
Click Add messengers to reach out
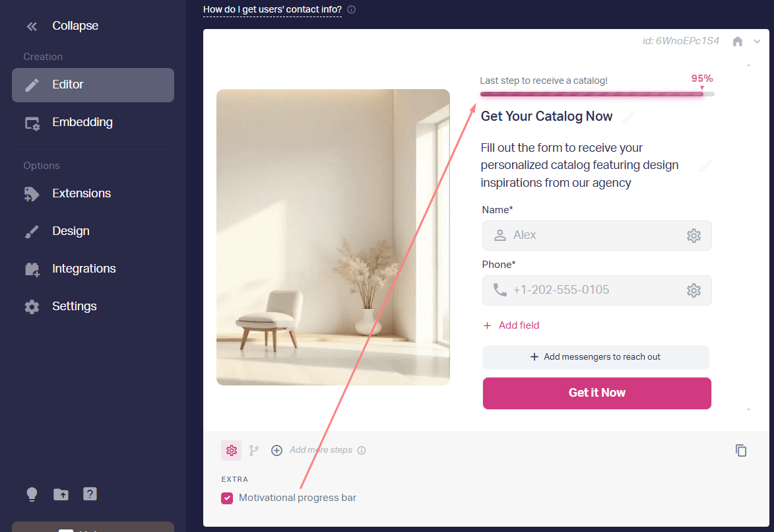595,357
